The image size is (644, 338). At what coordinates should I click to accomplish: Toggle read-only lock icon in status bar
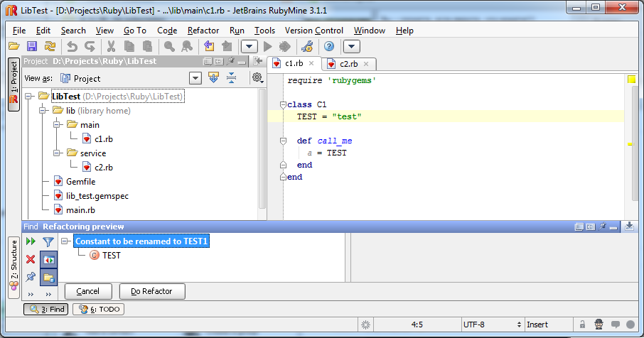click(582, 325)
